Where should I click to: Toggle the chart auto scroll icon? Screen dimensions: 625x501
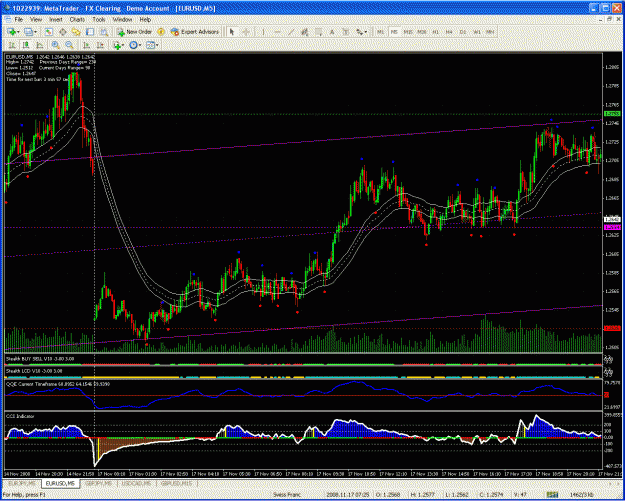[x=86, y=45]
